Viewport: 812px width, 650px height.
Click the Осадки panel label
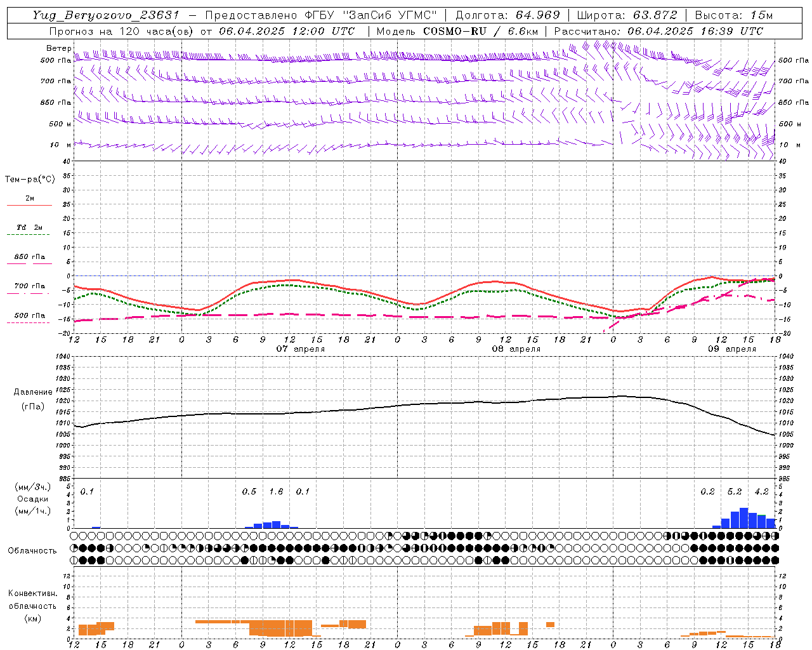point(32,499)
